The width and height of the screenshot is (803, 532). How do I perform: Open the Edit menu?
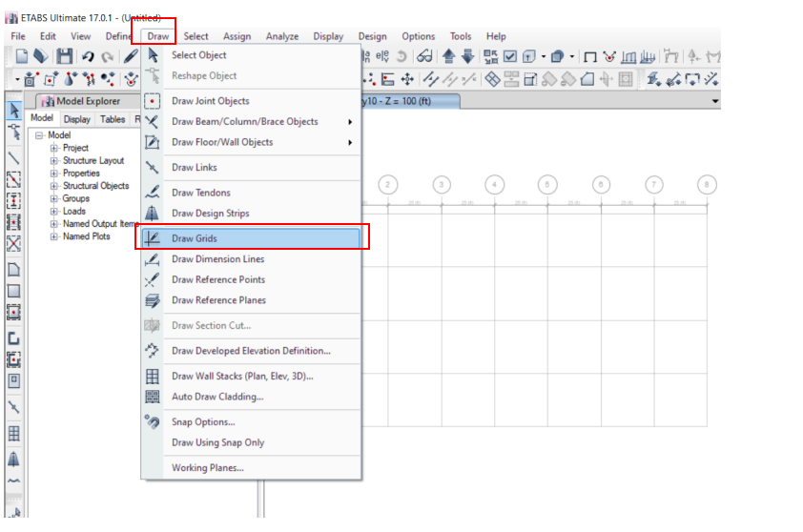48,36
